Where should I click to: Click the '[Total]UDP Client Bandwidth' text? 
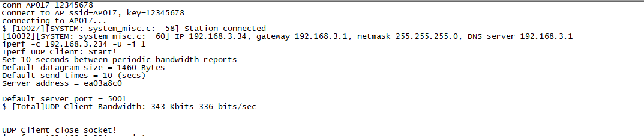(x=77, y=107)
